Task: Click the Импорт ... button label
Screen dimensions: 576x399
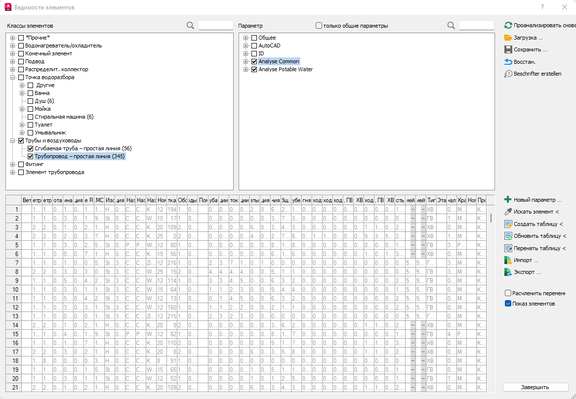Action: 526,260
